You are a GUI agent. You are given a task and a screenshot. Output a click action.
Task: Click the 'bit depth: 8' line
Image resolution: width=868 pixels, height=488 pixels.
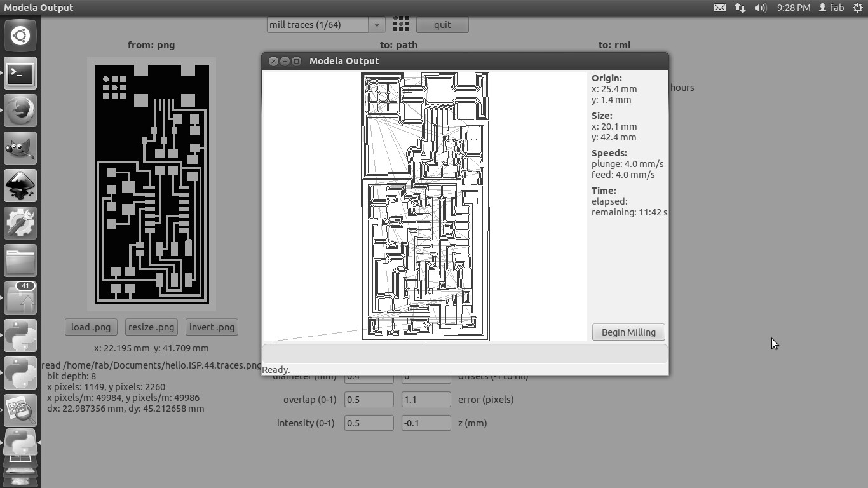71,376
